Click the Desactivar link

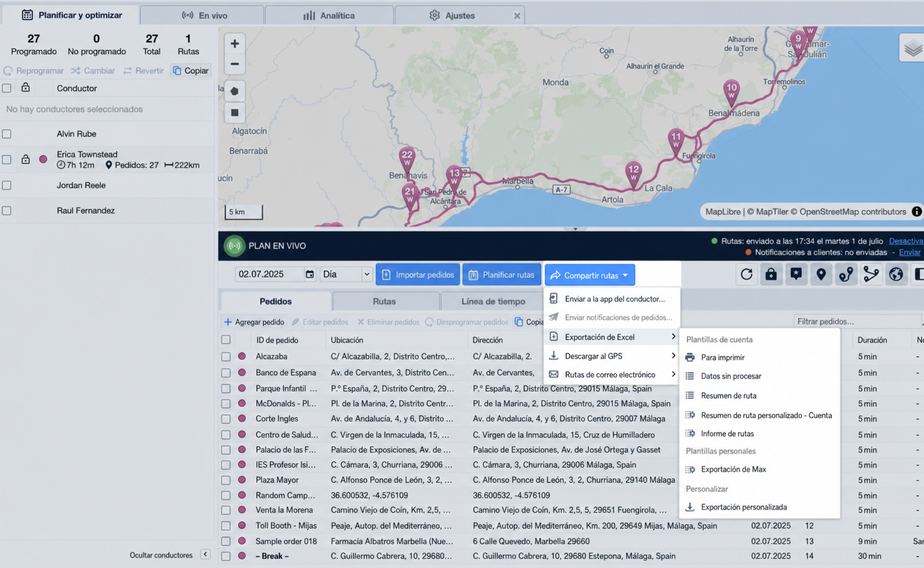(x=906, y=241)
